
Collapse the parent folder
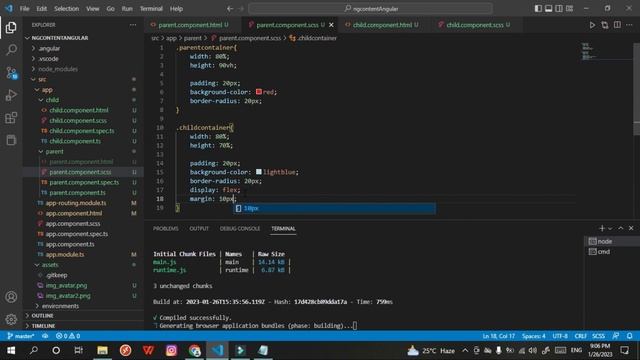[84, 151]
